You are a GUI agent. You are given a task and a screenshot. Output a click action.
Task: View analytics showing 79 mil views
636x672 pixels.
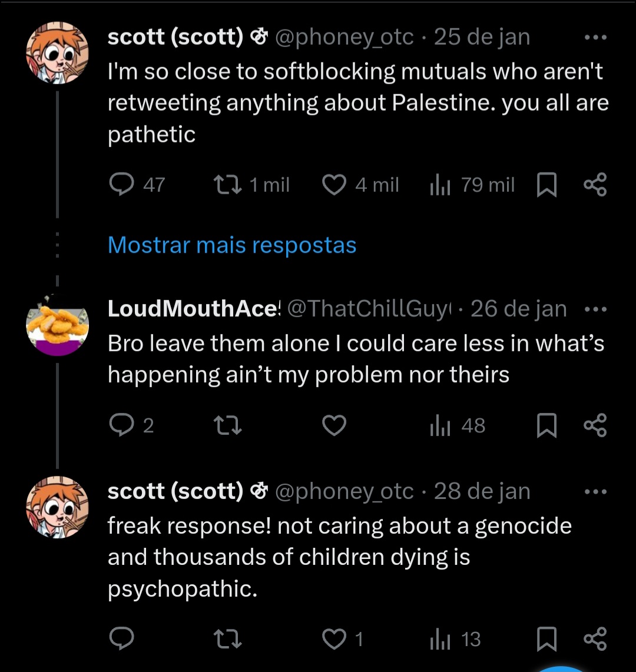point(440,186)
